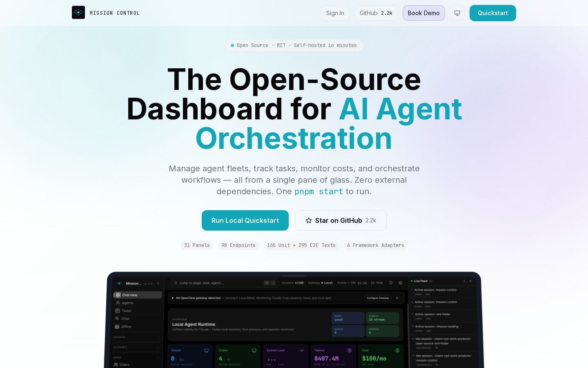Open Agents from the dashboard sidebar
This screenshot has width=588, height=368.
tap(127, 303)
